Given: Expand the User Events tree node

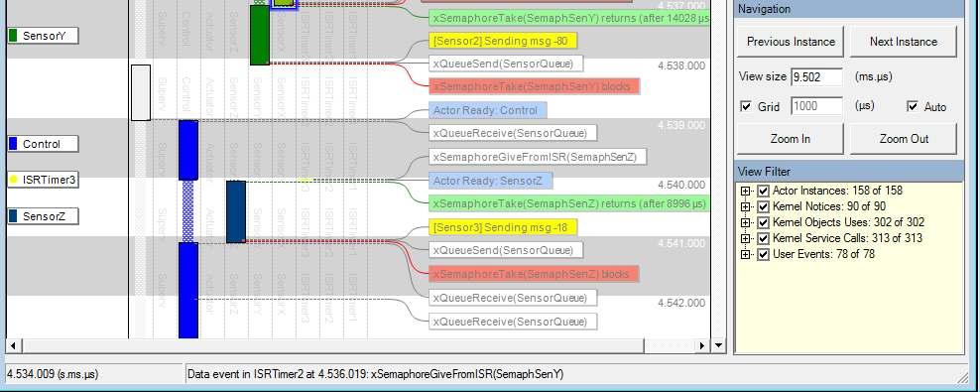Looking at the screenshot, I should coord(745,254).
